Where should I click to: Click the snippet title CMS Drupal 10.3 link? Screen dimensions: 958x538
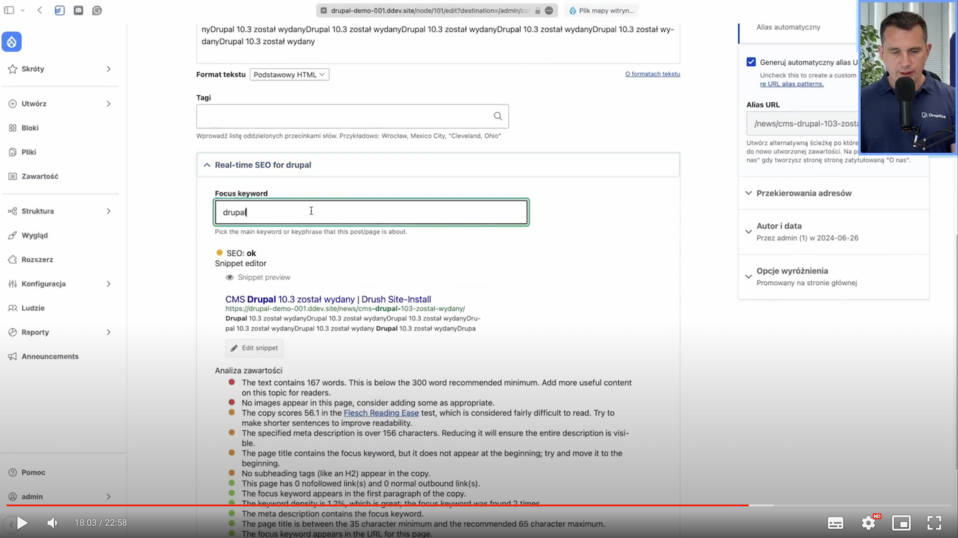pyautogui.click(x=327, y=299)
